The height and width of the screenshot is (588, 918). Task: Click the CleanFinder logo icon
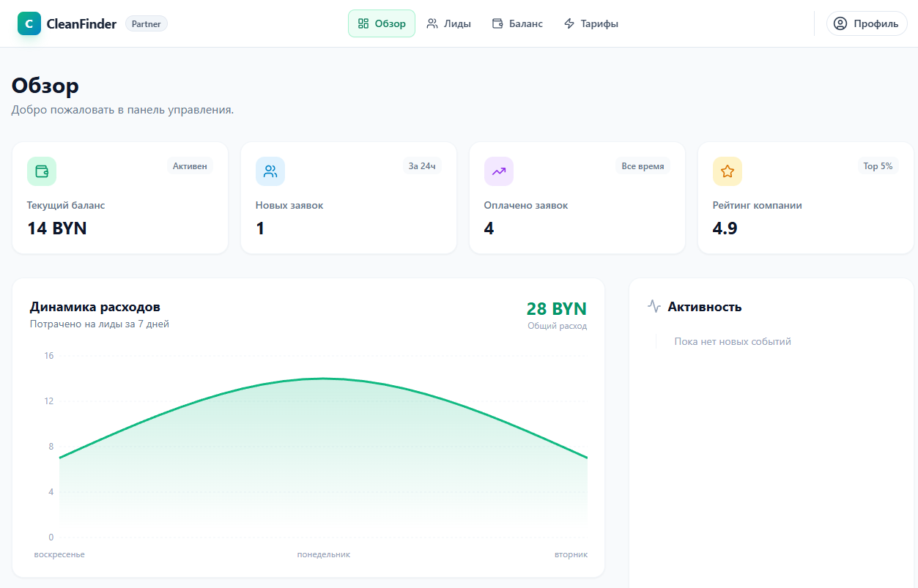29,23
